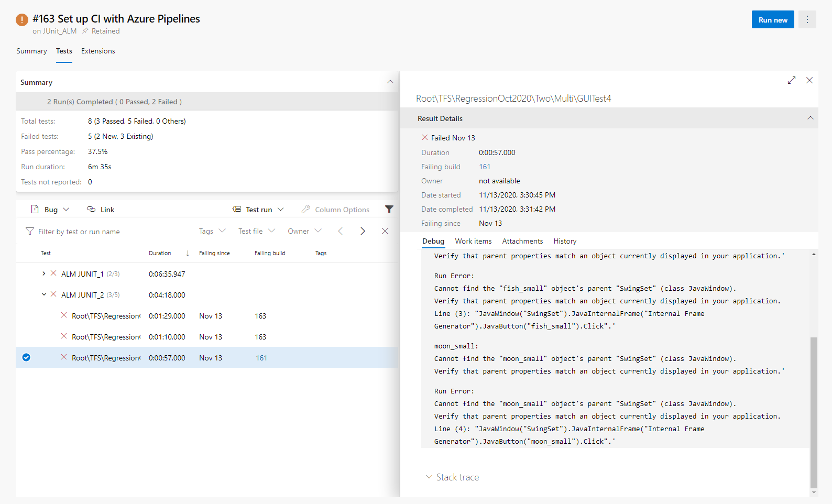Viewport: 832px width, 504px height.
Task: Click the Run new button
Action: 772,20
